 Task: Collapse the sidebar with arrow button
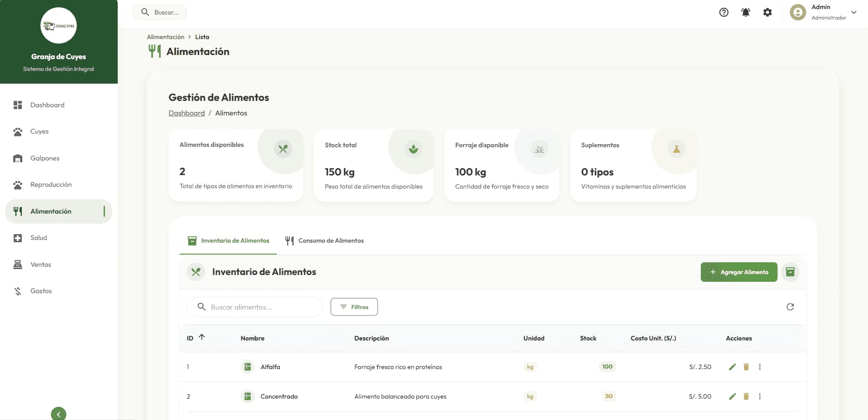59,414
